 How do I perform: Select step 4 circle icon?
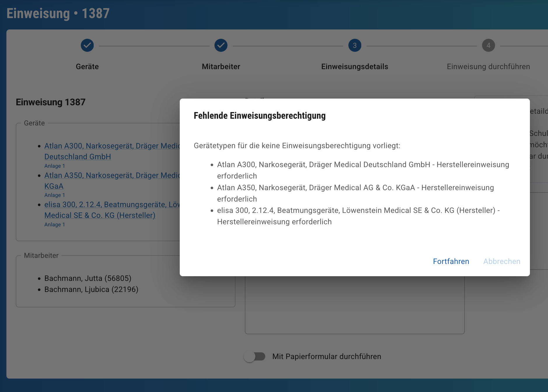pyautogui.click(x=488, y=45)
